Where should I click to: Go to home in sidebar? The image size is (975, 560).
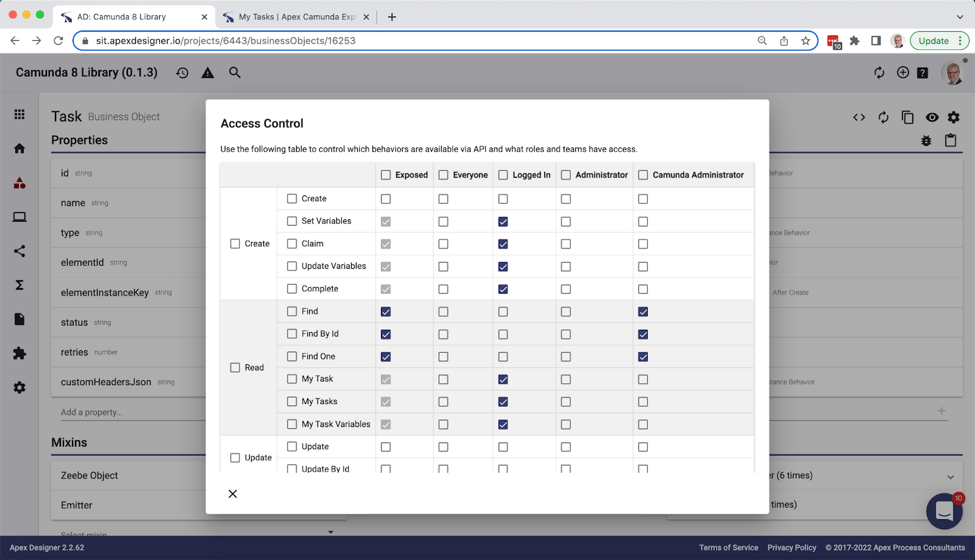(x=19, y=148)
